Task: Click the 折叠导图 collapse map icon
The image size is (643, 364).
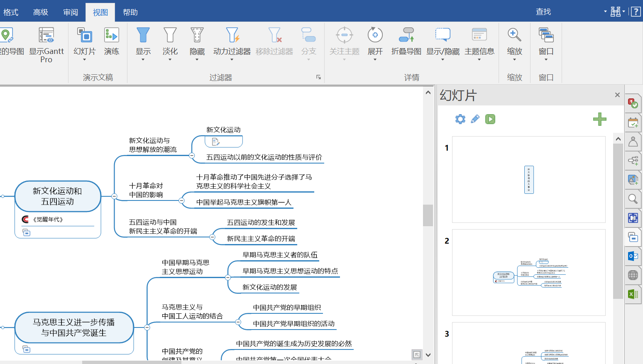Action: point(406,35)
